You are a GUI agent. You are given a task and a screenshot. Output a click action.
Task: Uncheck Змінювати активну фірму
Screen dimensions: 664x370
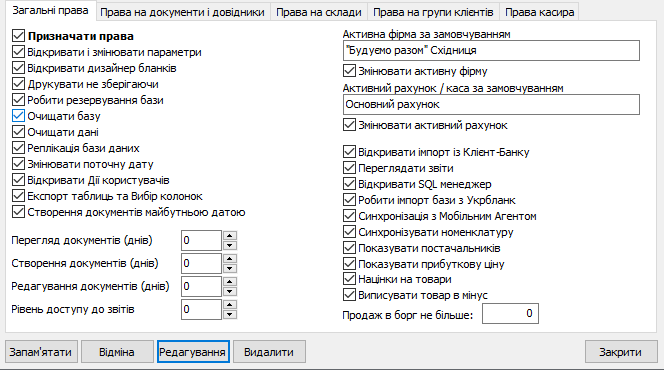[349, 71]
